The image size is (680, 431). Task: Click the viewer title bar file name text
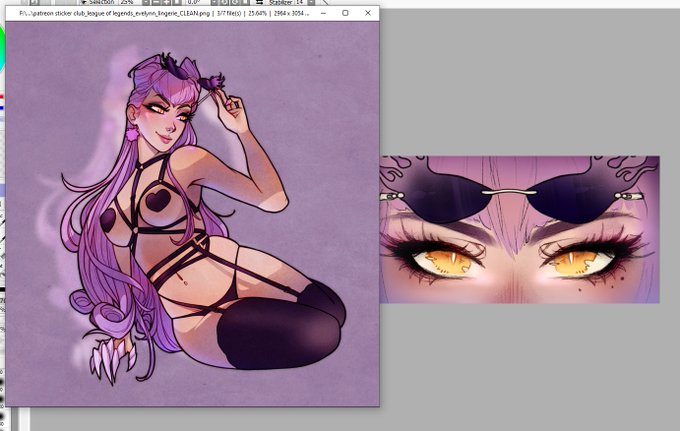pos(115,13)
